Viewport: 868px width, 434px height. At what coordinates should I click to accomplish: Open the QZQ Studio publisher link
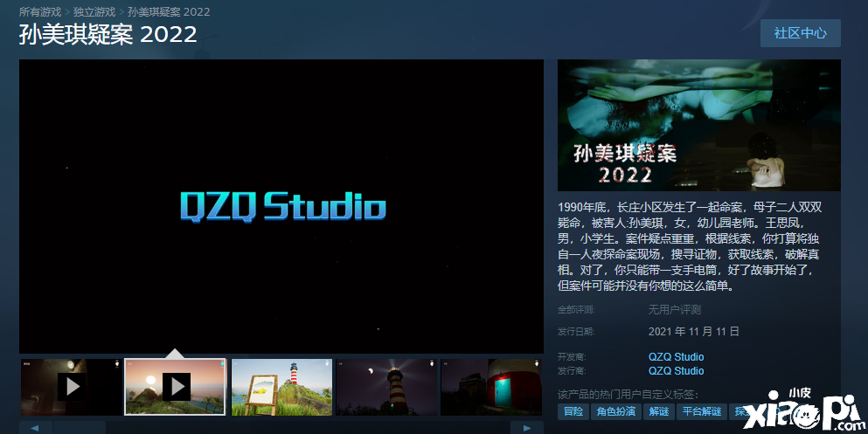tap(676, 371)
